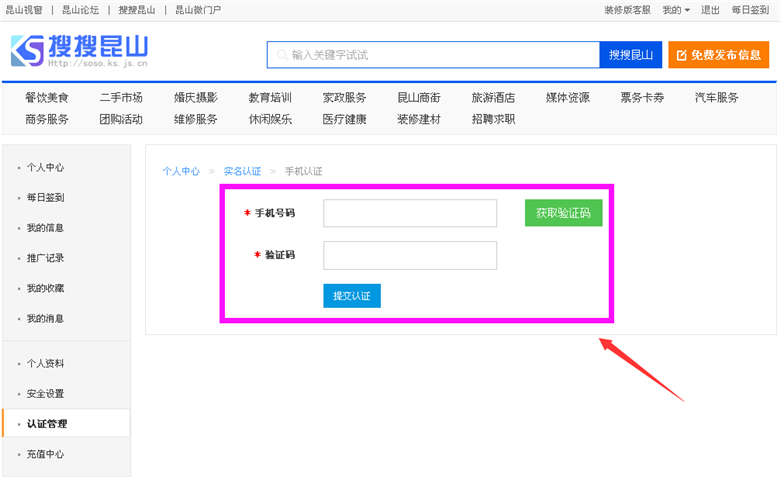This screenshot has height=479, width=780.
Task: Open 昆山视窗 link in top bar
Action: (24, 10)
